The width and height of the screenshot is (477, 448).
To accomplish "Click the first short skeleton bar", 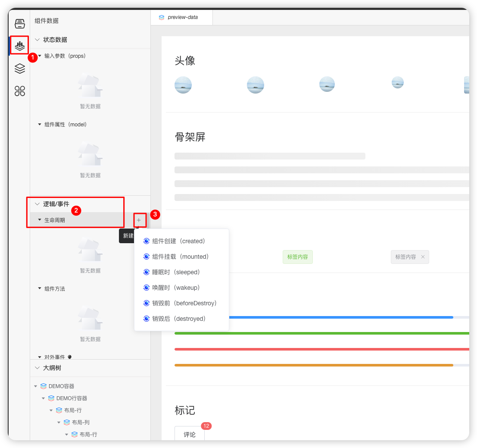I will (x=270, y=156).
